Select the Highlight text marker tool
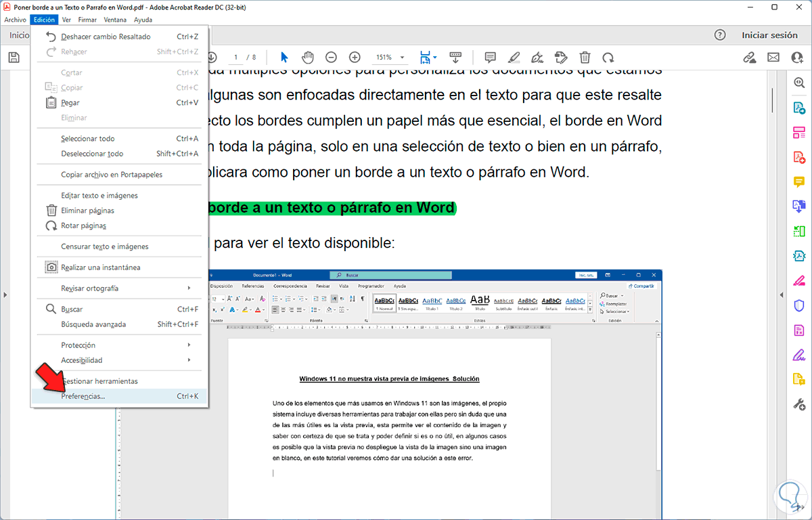Image resolution: width=812 pixels, height=520 pixels. pos(514,58)
